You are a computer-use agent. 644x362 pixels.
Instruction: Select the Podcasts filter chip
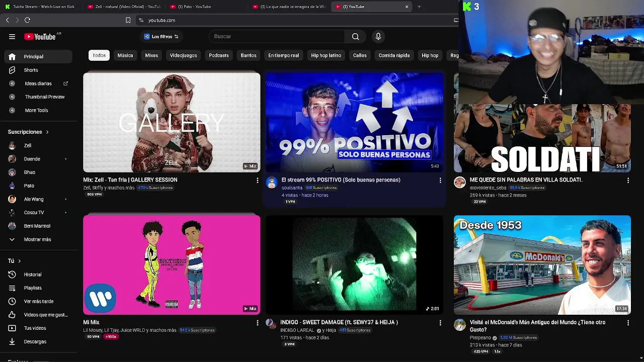coord(219,55)
